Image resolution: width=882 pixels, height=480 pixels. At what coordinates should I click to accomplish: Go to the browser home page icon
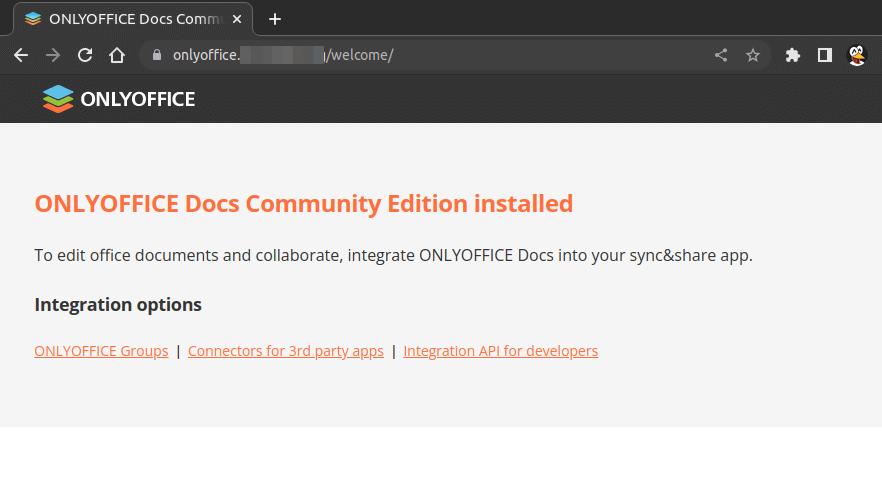pyautogui.click(x=117, y=56)
